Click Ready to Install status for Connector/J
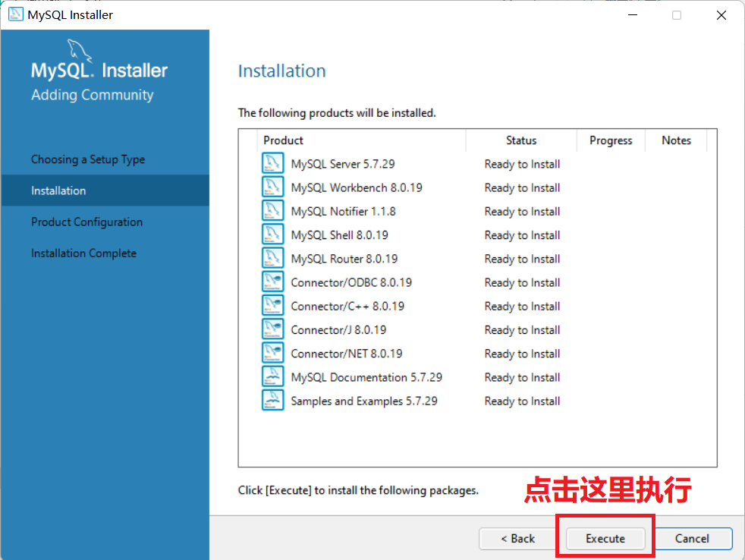The width and height of the screenshot is (745, 560). (522, 330)
